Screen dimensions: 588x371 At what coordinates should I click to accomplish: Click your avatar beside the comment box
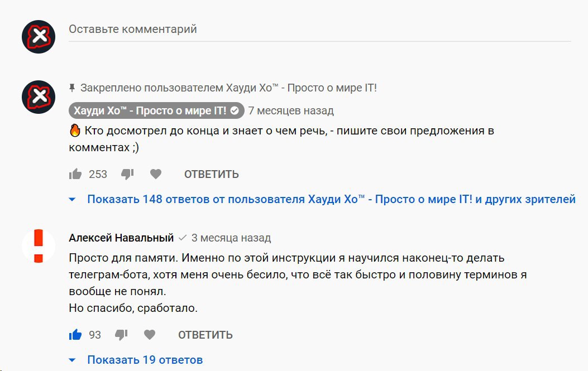click(x=39, y=37)
